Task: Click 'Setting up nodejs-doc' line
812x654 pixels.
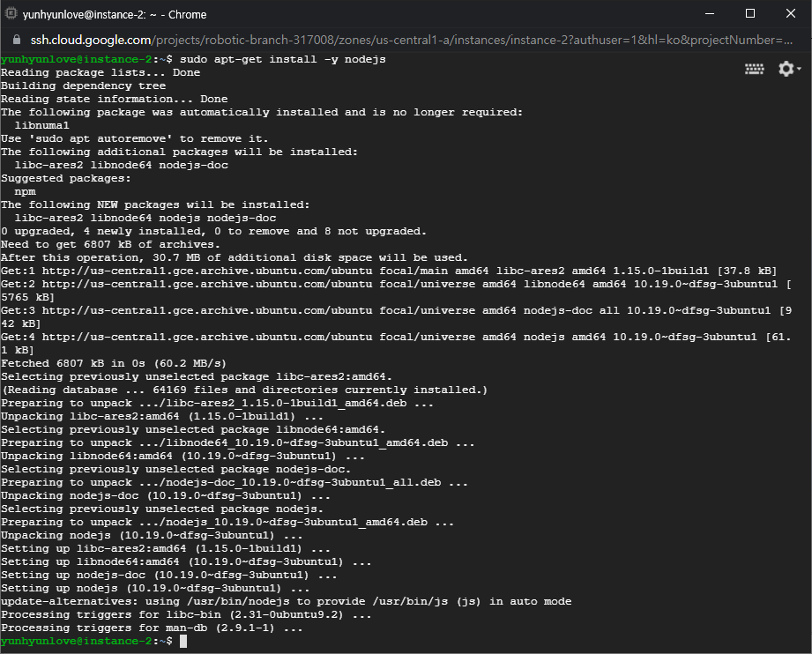Action: (x=168, y=576)
